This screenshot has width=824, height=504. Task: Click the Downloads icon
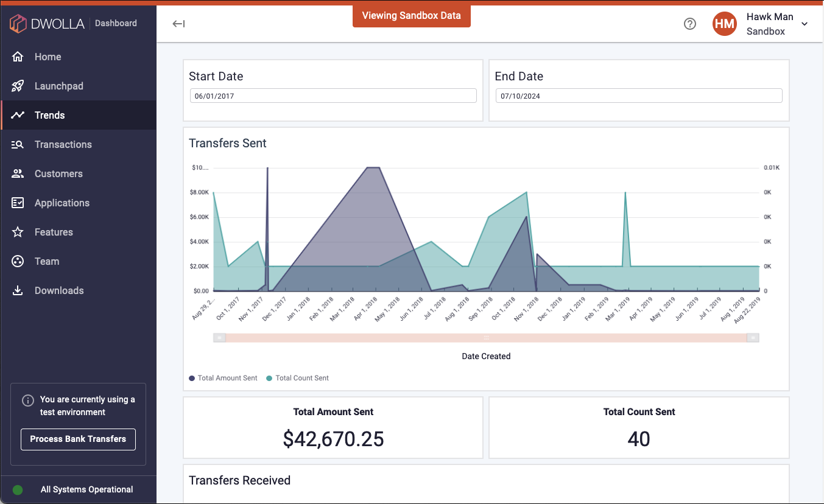[x=18, y=290]
